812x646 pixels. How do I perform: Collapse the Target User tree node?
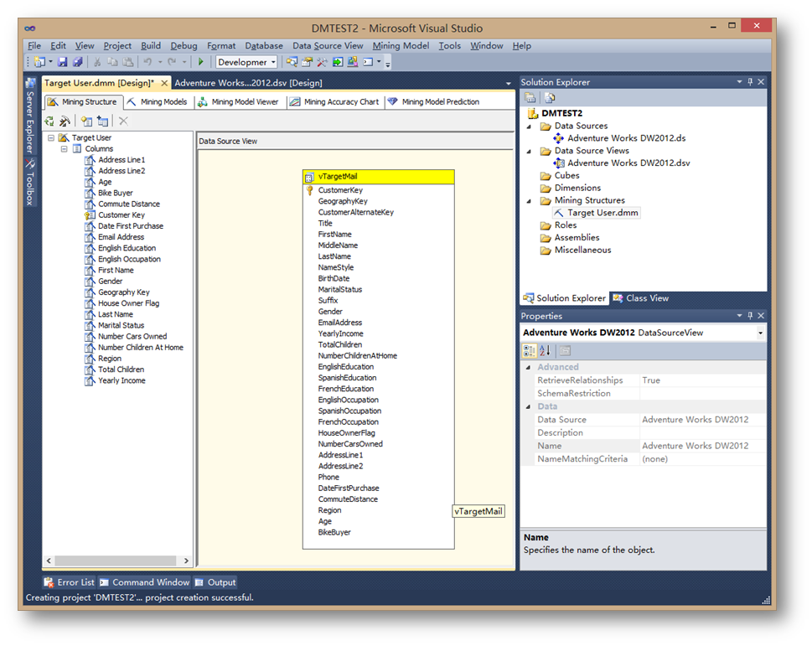[x=51, y=137]
